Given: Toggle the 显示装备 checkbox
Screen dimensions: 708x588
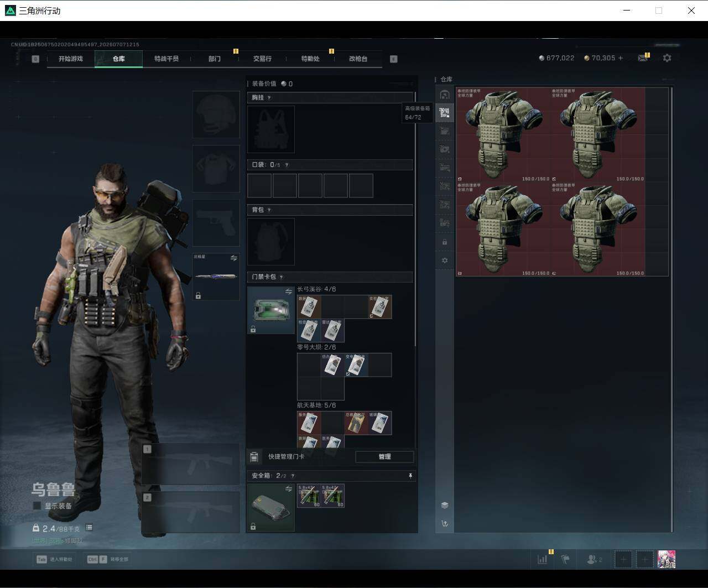Looking at the screenshot, I should click(x=37, y=506).
